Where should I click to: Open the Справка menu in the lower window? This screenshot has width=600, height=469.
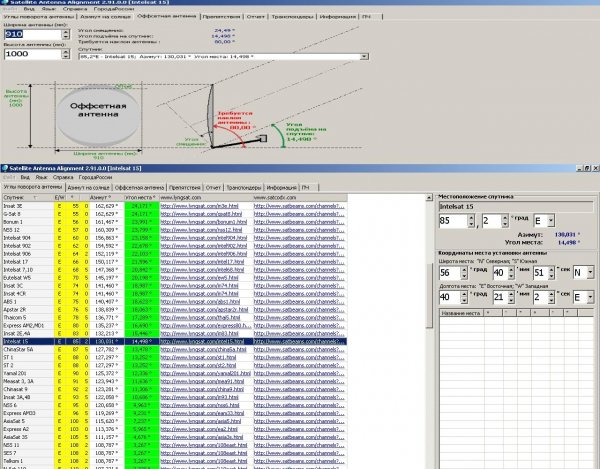tap(63, 178)
